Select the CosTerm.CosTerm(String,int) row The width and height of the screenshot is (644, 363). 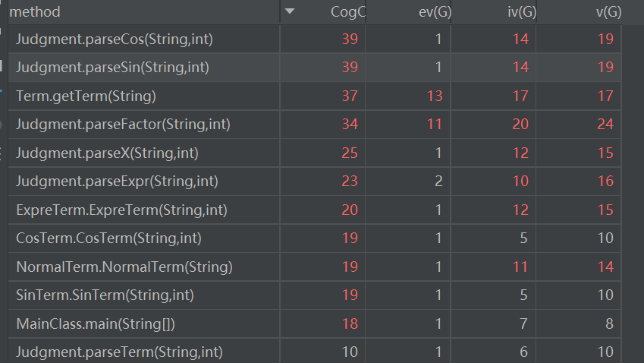click(315, 238)
